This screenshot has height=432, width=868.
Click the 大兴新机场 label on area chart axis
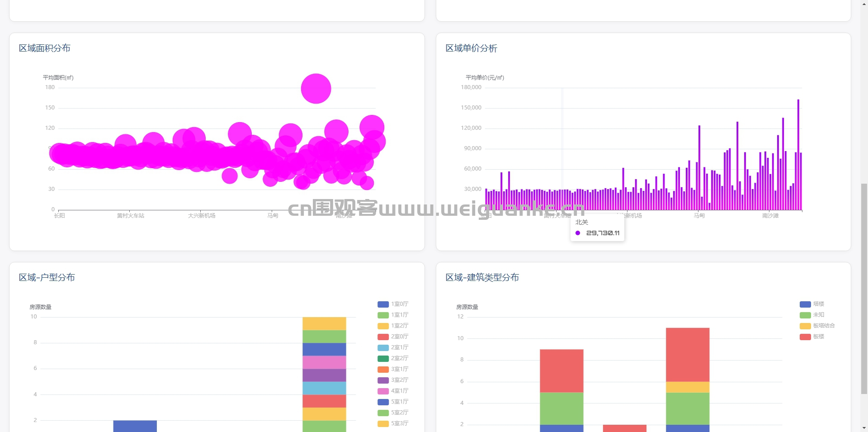[202, 216]
